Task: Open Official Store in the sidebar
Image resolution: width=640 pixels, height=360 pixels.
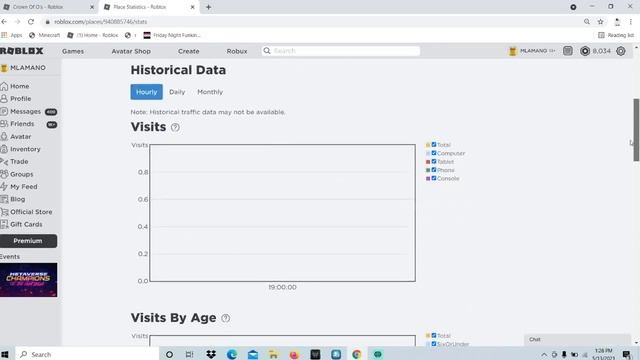Action: click(x=27, y=212)
